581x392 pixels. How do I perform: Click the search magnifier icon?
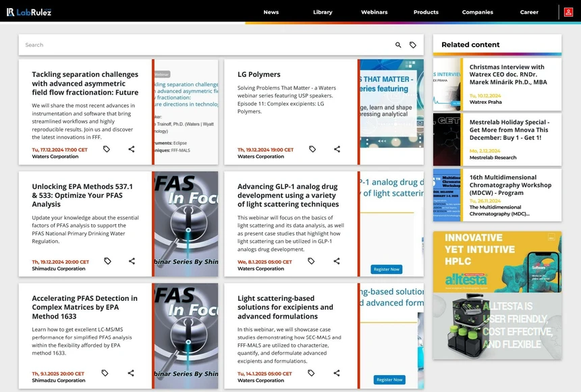click(x=398, y=45)
